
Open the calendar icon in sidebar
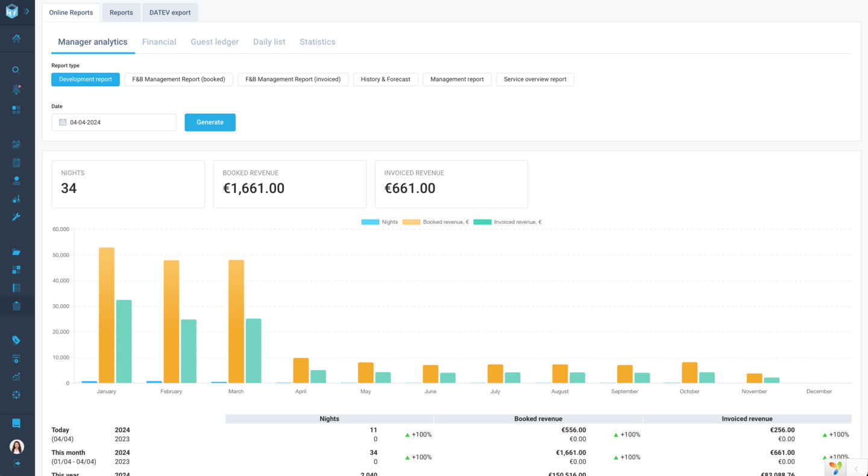(16, 144)
